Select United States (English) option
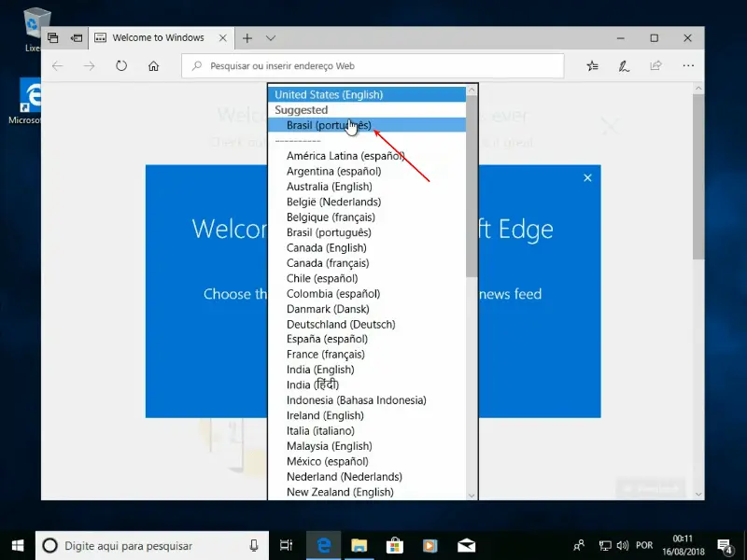The image size is (747, 560). [x=367, y=94]
